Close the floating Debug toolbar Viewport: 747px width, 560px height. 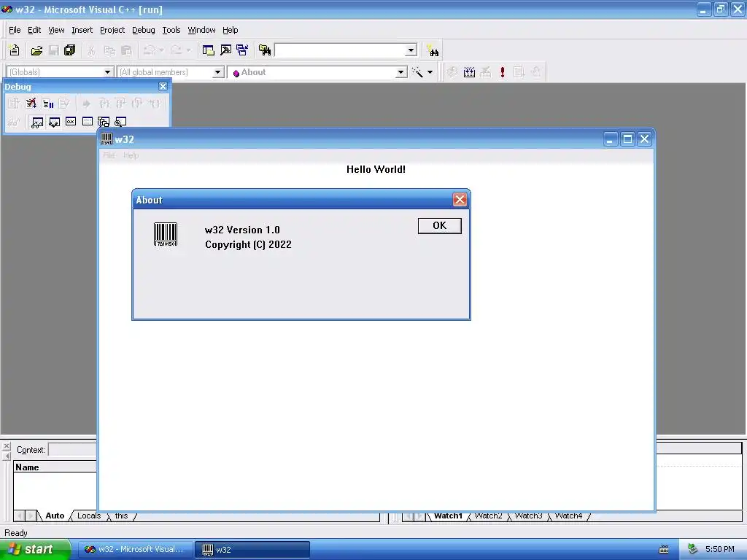163,86
